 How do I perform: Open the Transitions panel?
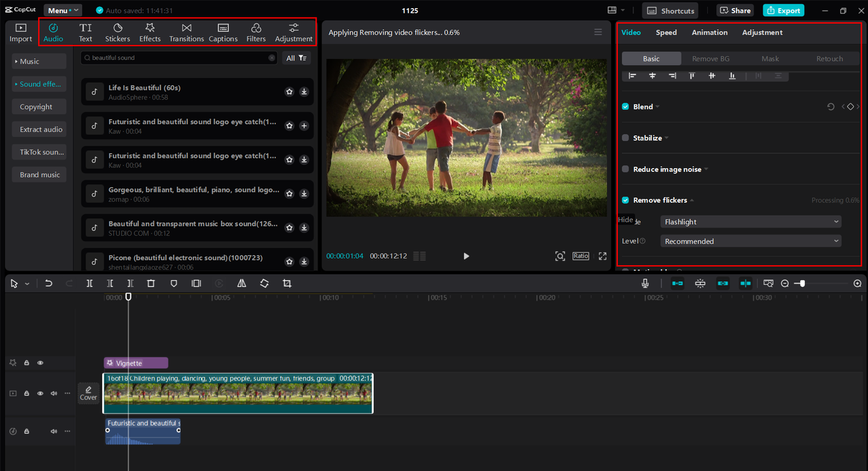[186, 33]
